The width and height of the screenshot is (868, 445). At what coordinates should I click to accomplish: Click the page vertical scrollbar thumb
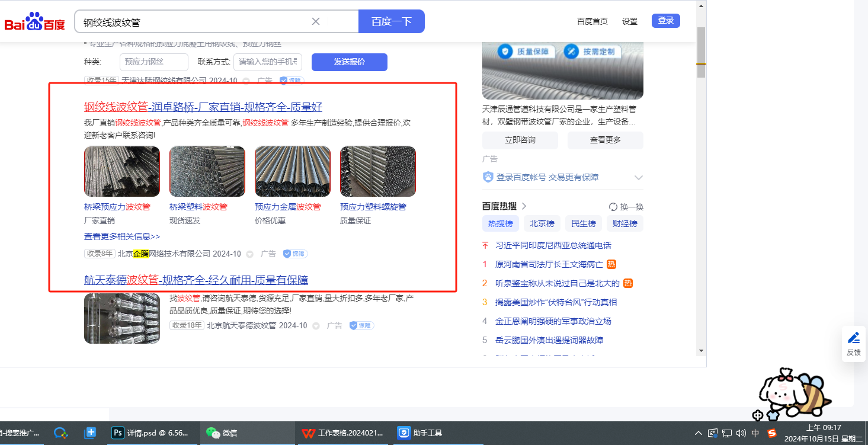(x=701, y=52)
